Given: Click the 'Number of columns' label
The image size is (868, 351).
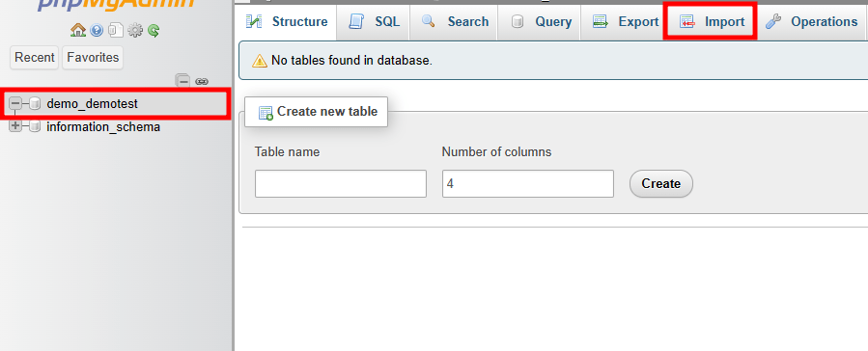Looking at the screenshot, I should pos(496,152).
